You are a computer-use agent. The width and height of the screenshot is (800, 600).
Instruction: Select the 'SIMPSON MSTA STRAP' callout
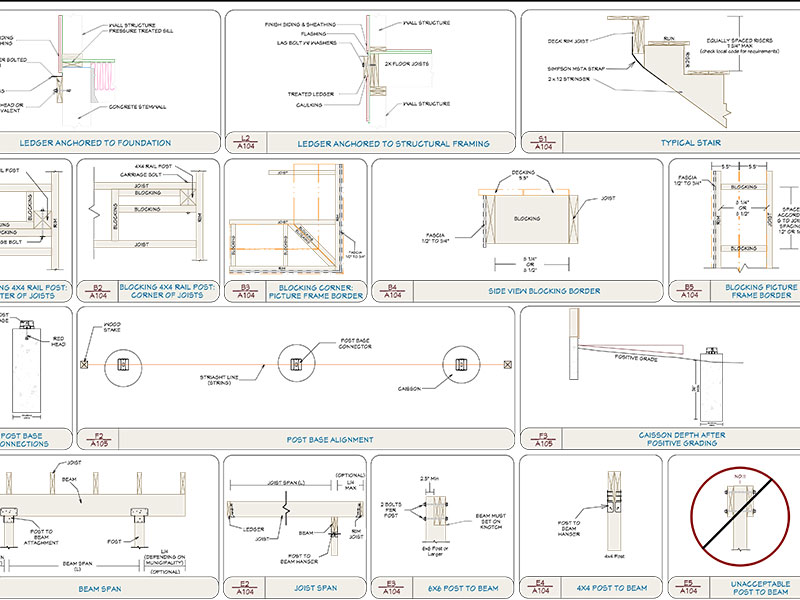(576, 68)
